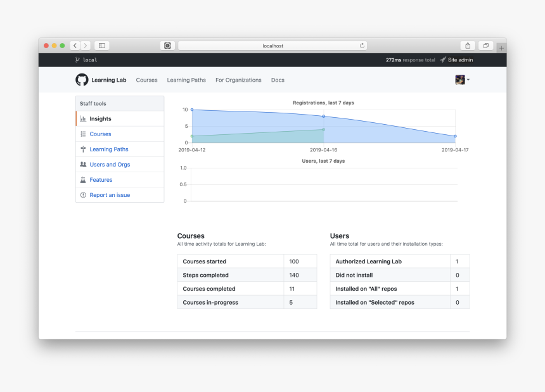The height and width of the screenshot is (392, 545).
Task: Go back with Safari back arrow
Action: click(75, 46)
